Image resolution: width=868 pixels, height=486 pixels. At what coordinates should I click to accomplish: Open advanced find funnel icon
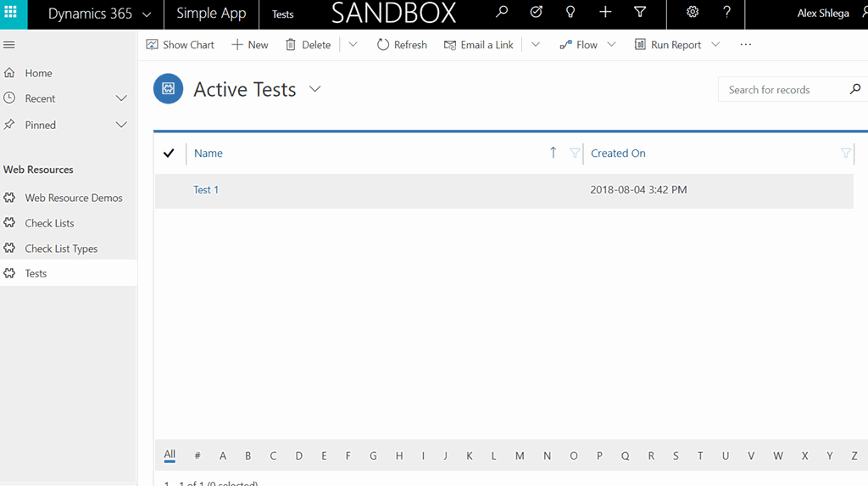[641, 13]
